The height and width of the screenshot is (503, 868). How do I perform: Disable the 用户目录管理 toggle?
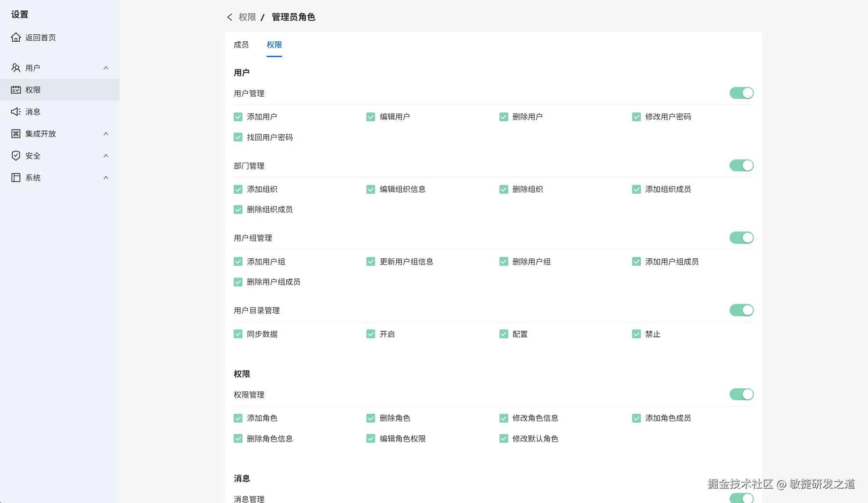coord(741,310)
